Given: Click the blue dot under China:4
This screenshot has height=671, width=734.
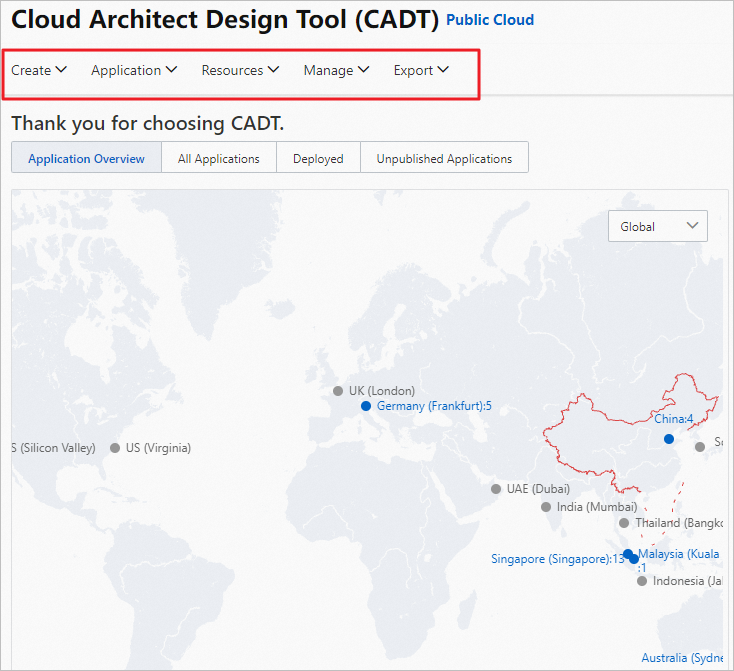Looking at the screenshot, I should (x=669, y=439).
